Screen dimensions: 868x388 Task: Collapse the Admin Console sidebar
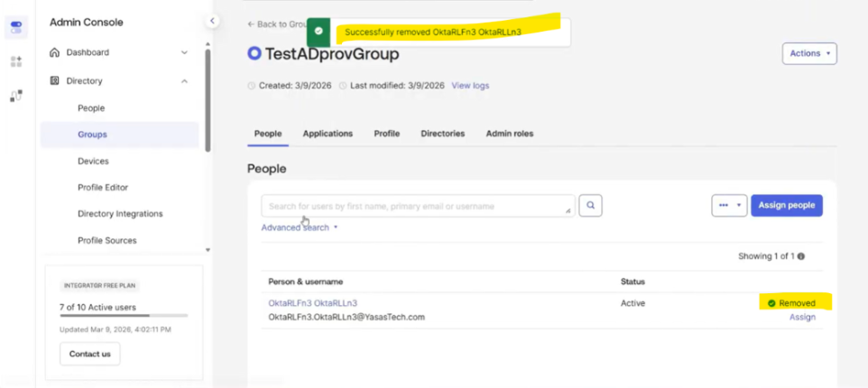pos(212,21)
